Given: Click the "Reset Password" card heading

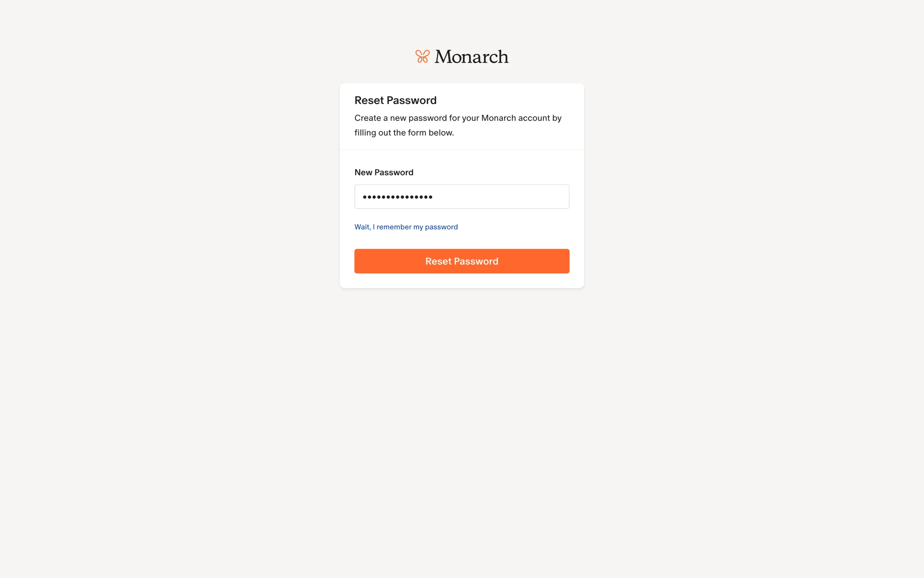Looking at the screenshot, I should pos(396,100).
